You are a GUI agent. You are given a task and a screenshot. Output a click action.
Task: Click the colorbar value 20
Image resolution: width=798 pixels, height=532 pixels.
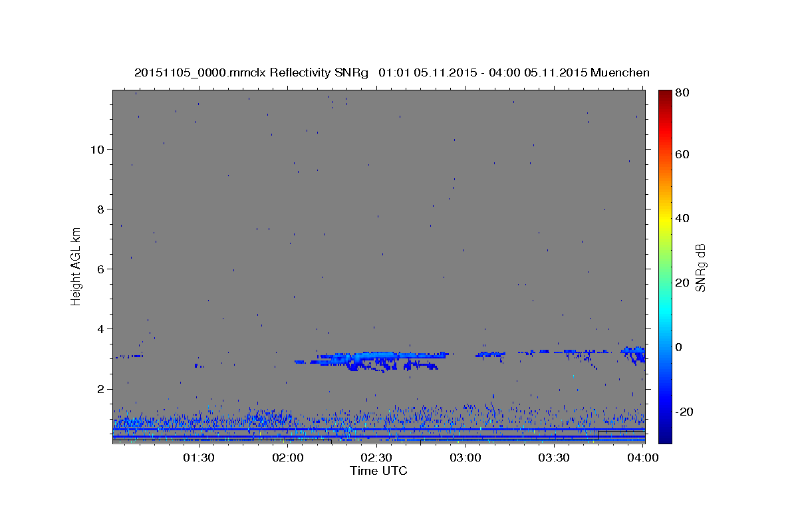click(x=682, y=283)
